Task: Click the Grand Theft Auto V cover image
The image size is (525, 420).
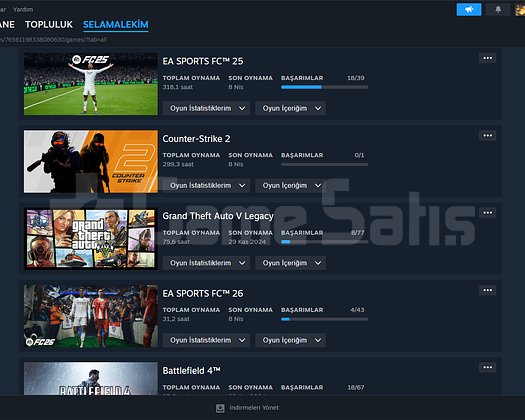Action: click(x=91, y=239)
